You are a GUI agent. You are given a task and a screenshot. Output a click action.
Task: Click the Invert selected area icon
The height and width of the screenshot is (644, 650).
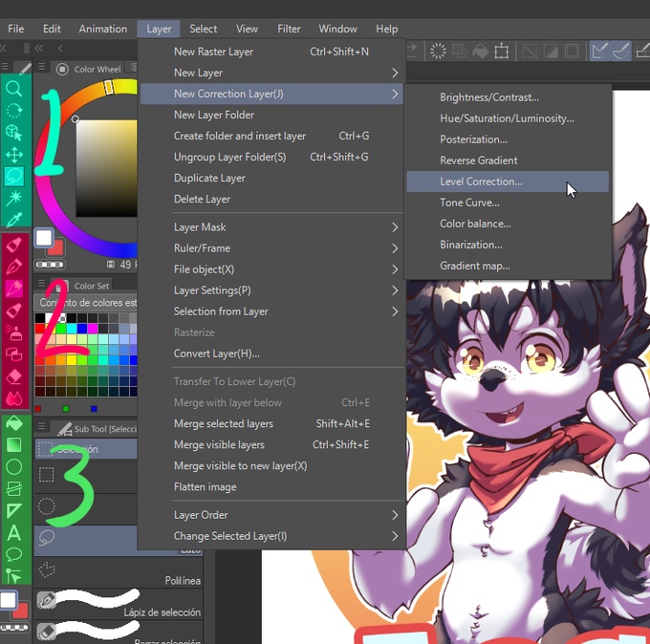pos(551,51)
